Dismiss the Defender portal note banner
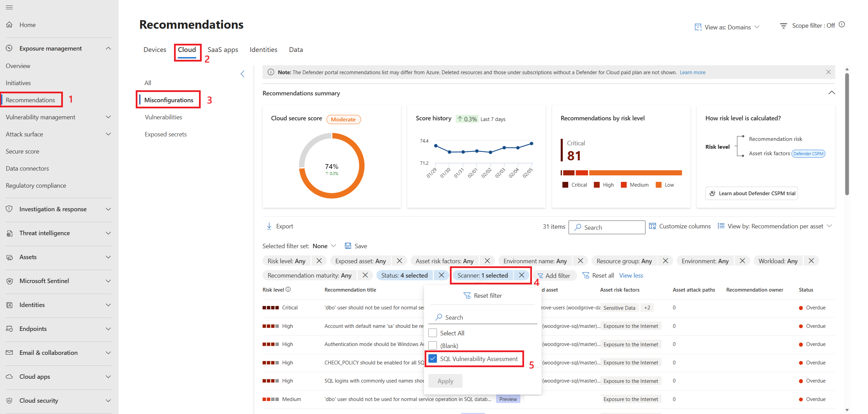Image resolution: width=868 pixels, height=414 pixels. point(828,72)
